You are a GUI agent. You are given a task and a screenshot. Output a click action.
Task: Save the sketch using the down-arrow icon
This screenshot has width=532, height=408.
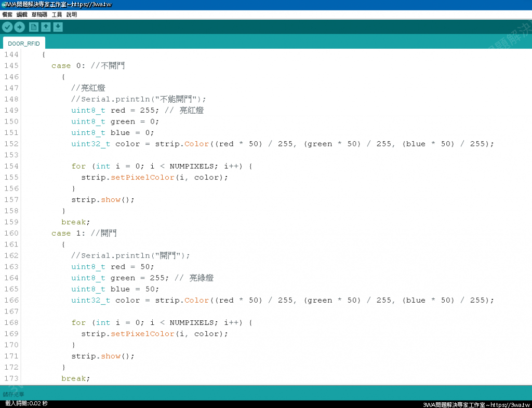point(58,27)
